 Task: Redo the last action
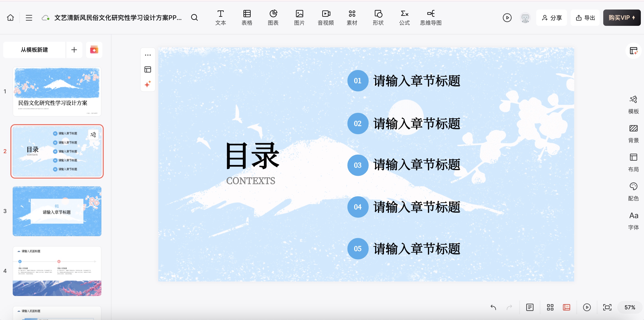click(x=509, y=307)
